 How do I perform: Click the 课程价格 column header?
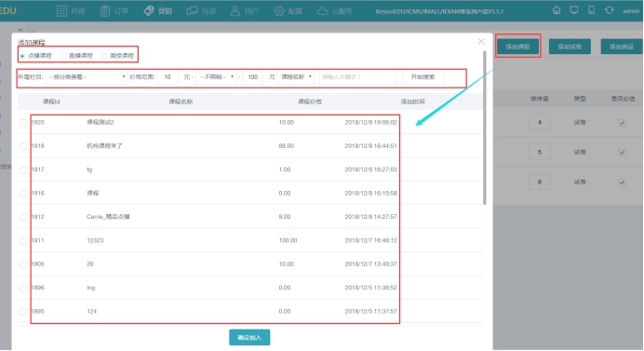(x=310, y=101)
